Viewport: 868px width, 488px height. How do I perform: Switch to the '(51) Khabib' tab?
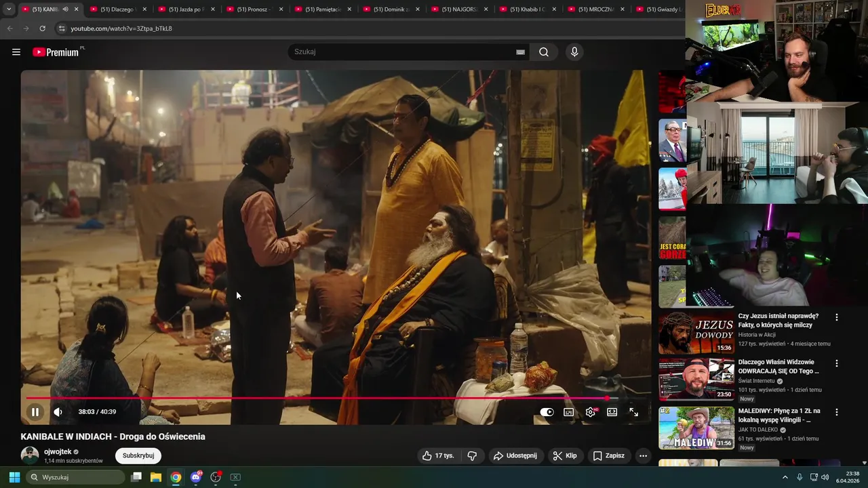point(527,9)
